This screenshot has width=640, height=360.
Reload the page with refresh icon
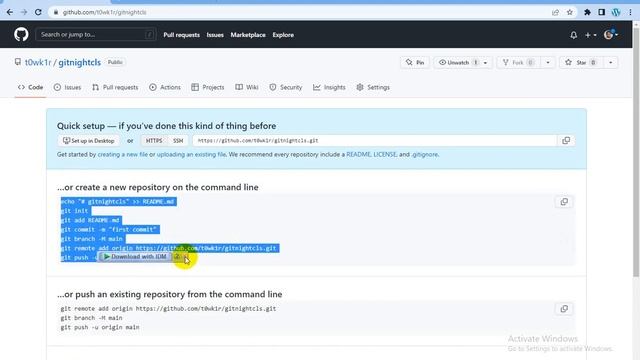(x=38, y=12)
